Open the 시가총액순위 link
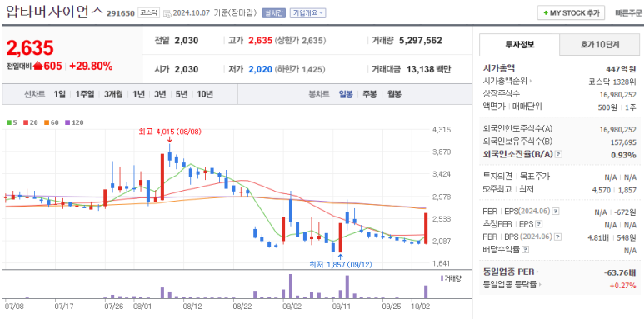 click(x=507, y=81)
